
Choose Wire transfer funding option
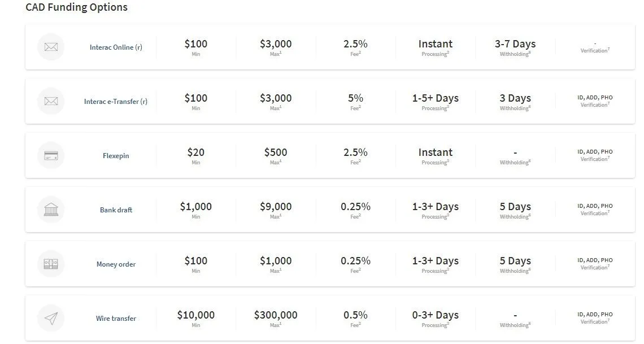click(x=116, y=318)
